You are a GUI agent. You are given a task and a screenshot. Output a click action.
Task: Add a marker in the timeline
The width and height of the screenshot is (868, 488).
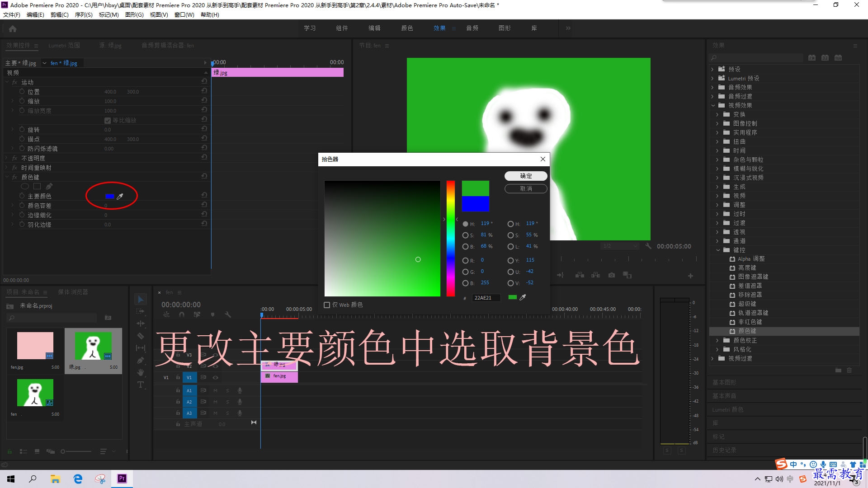pyautogui.click(x=212, y=314)
